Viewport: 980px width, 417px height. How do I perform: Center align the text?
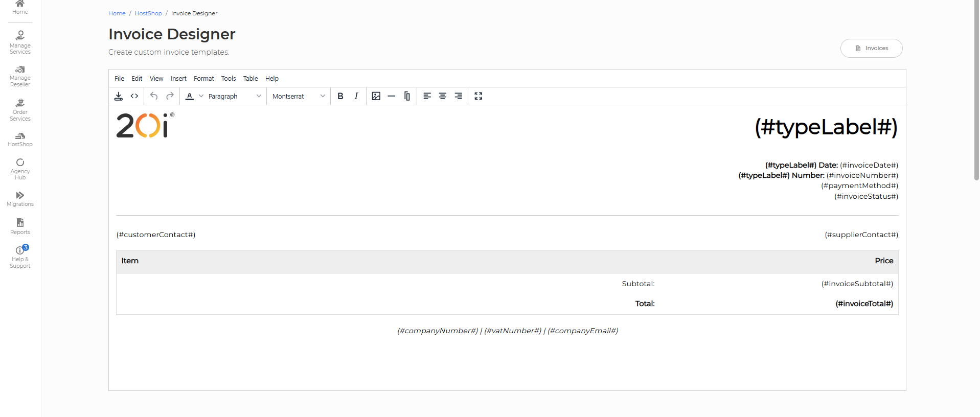point(443,96)
